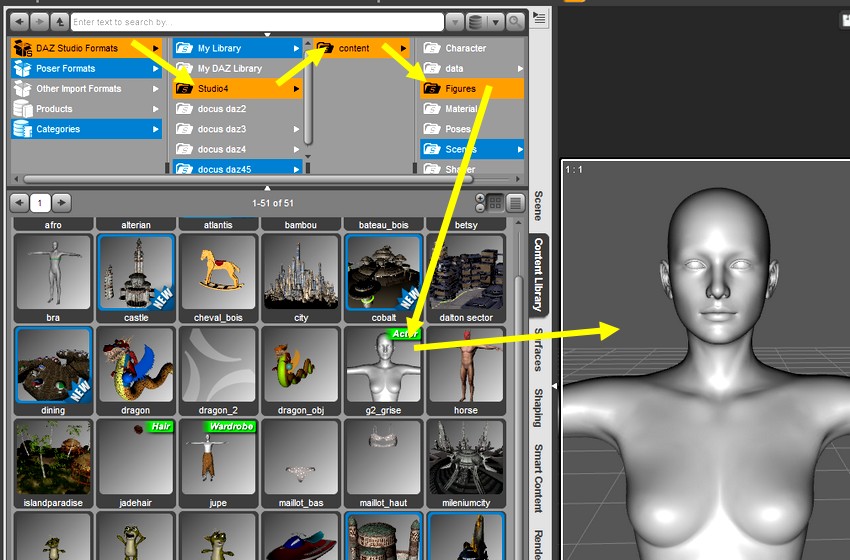The height and width of the screenshot is (560, 850).
Task: Click the back navigation arrow in search bar
Action: coord(19,22)
